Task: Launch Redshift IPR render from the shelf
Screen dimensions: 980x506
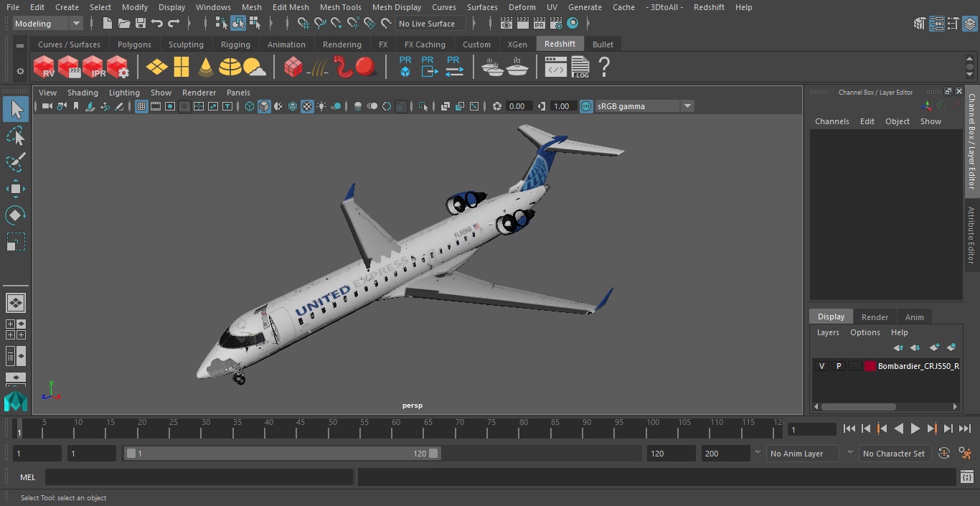Action: click(x=93, y=67)
